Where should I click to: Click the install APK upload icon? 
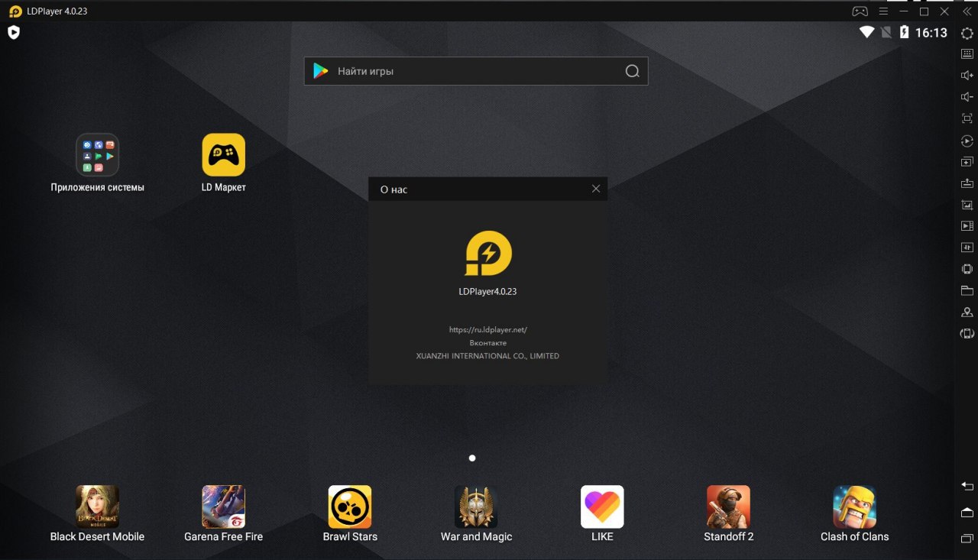[967, 183]
